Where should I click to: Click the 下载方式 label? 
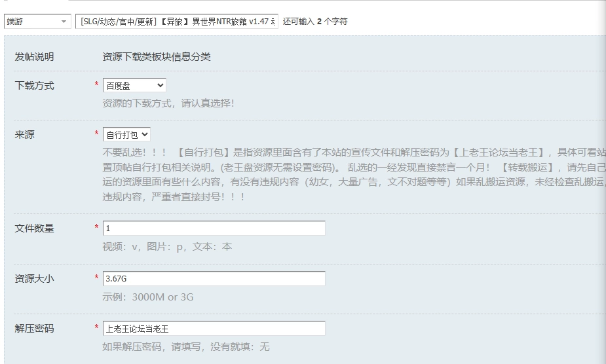tap(34, 85)
